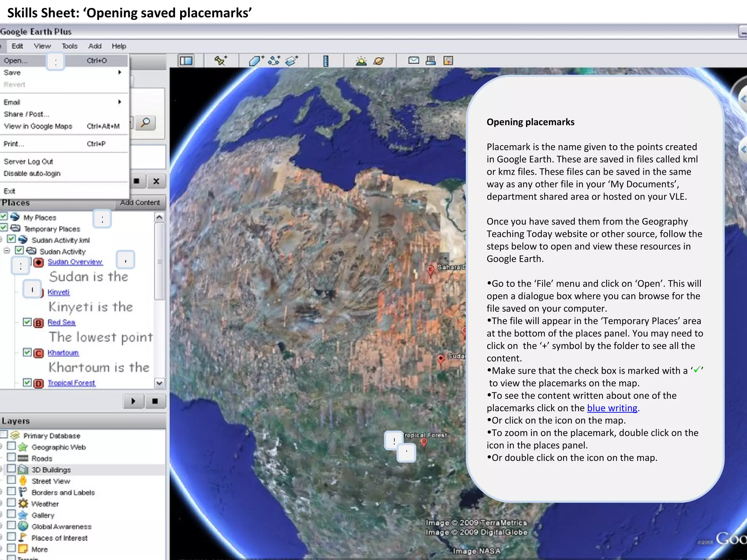
Task: Click the Email envelope toolbar icon
Action: point(414,60)
